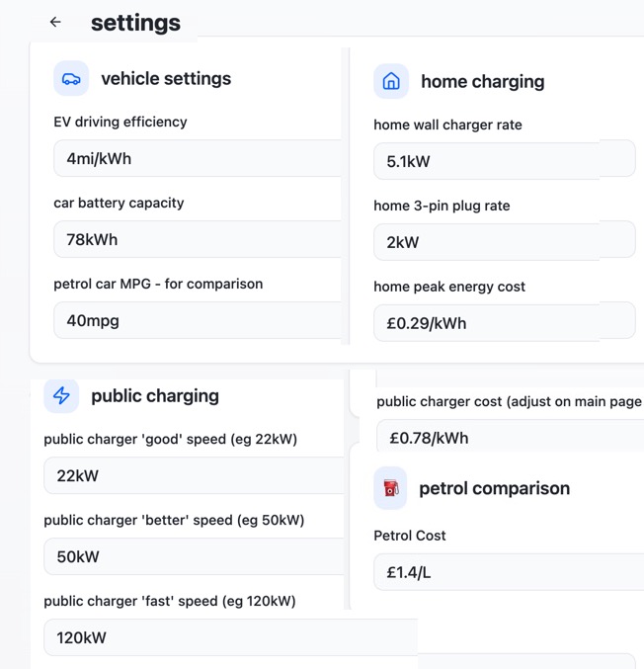The width and height of the screenshot is (644, 669).
Task: Click the petrol comparison heading text
Action: [x=494, y=488]
